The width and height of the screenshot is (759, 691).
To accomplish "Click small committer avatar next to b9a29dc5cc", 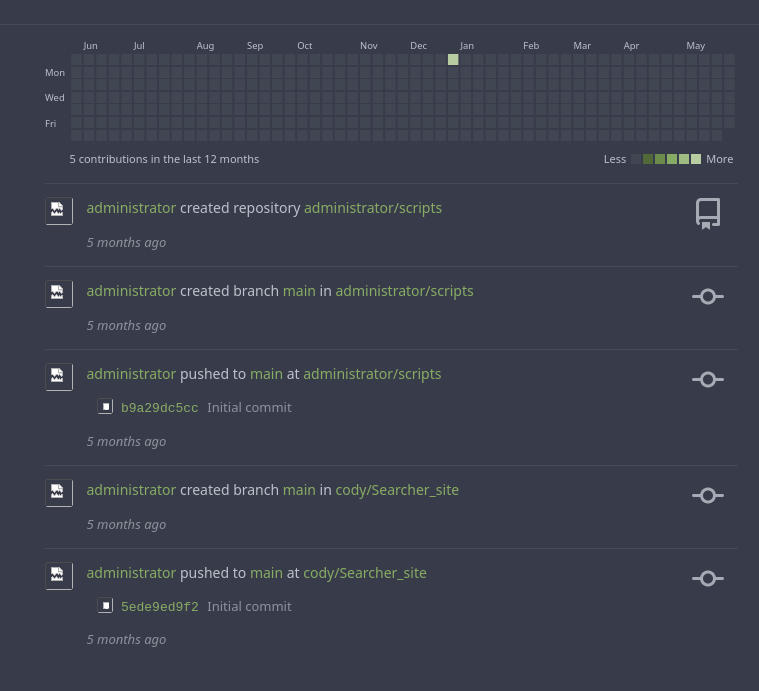I will 105,407.
